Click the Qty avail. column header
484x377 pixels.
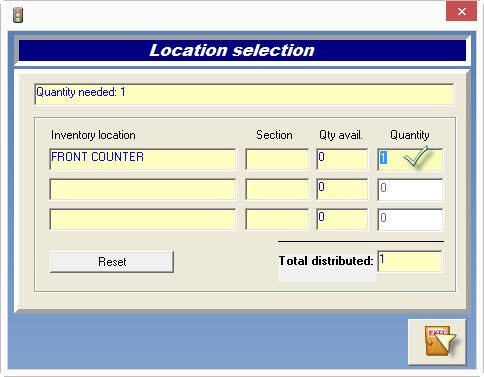click(341, 135)
